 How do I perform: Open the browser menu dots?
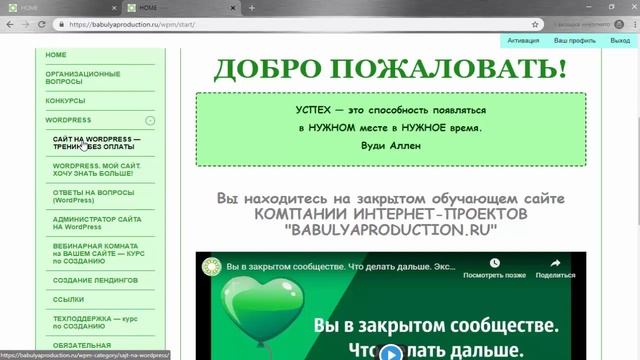pos(635,24)
